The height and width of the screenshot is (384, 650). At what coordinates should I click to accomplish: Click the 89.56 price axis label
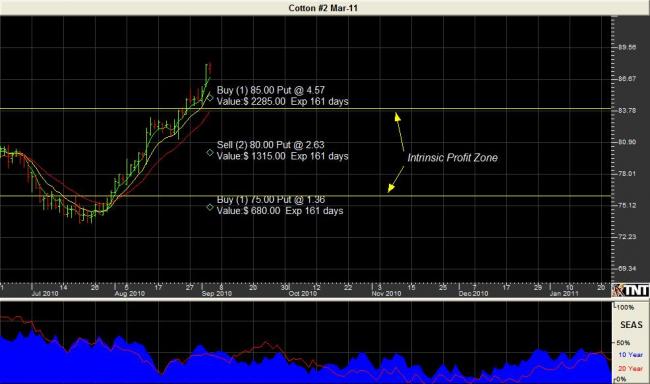pos(627,47)
